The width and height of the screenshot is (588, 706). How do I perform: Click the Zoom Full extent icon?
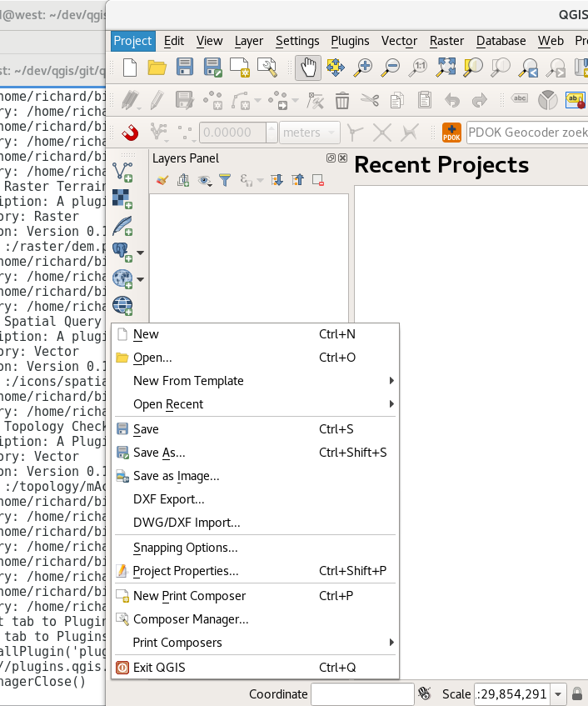[x=446, y=68]
